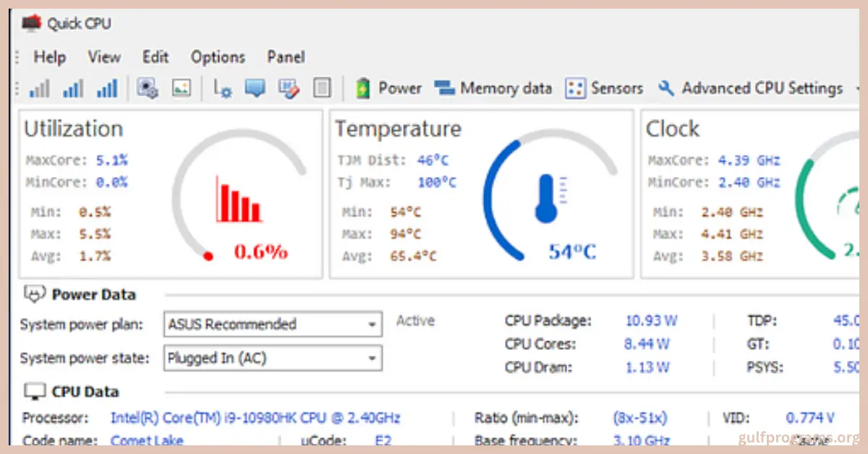The image size is (868, 454).
Task: Click the eraser edit icon in the toolbar
Action: click(289, 87)
